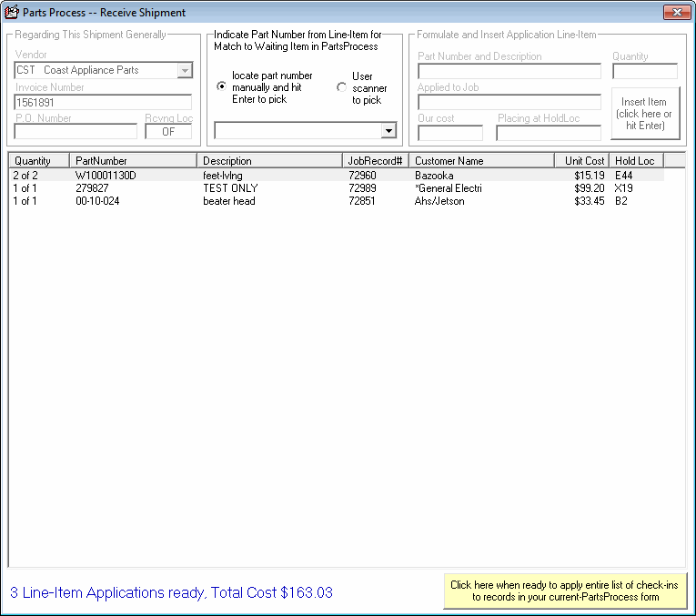Select the 'User scanner to pick' option
Viewport: 696px width, 616px height.
pyautogui.click(x=342, y=87)
